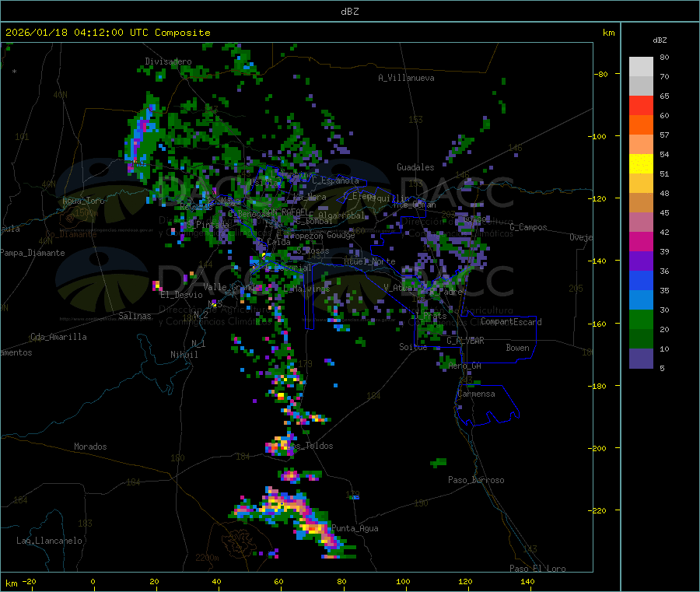
Task: Click the '0' tick on the horizontal km axis
Action: [93, 581]
